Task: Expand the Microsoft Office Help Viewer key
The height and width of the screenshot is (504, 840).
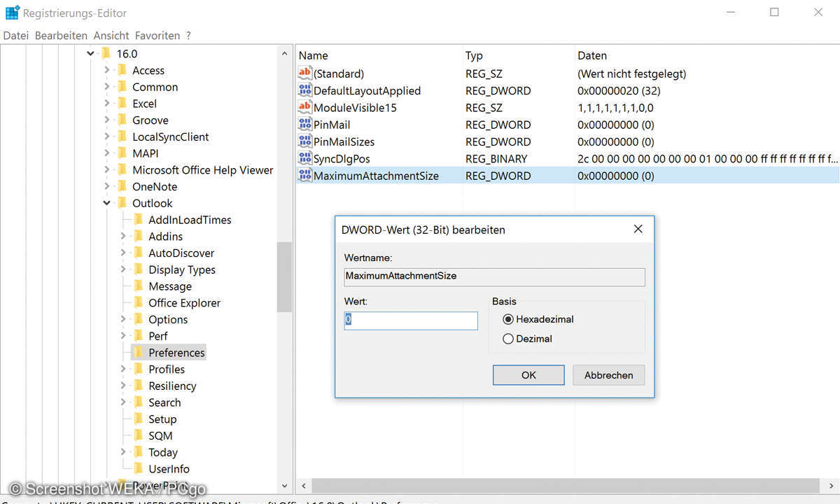Action: pyautogui.click(x=106, y=170)
